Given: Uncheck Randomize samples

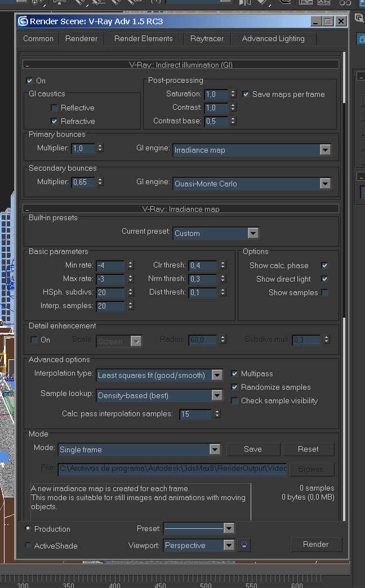Looking at the screenshot, I should pyautogui.click(x=234, y=387).
